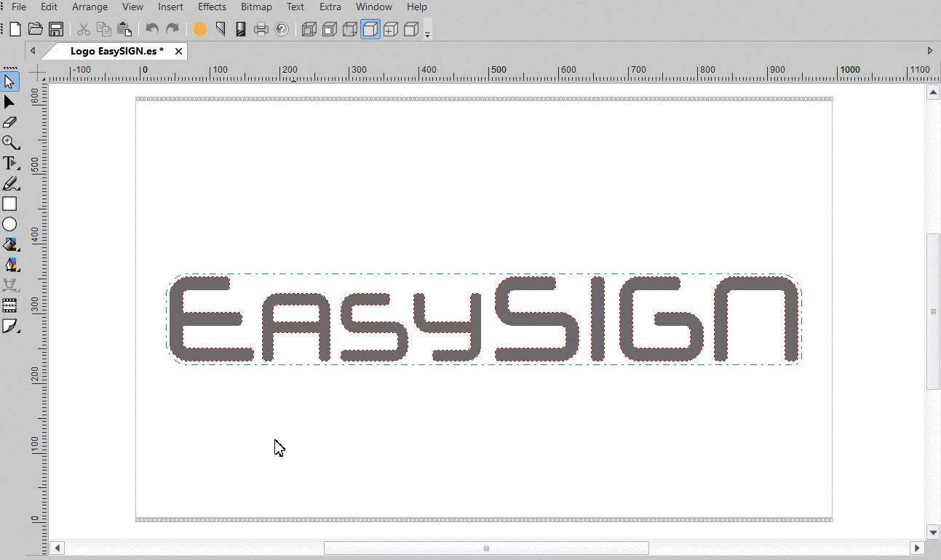Select the first wireframe cube view icon

pos(309,29)
